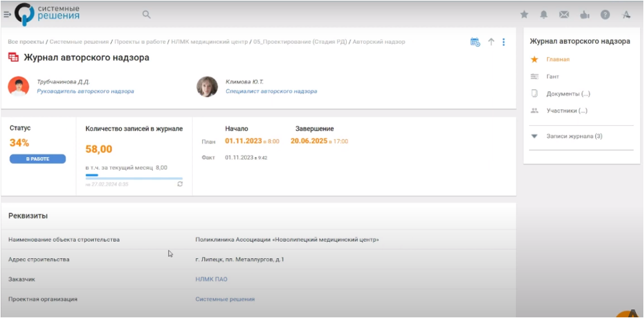Image resolution: width=644 pixels, height=318 pixels.
Task: Click the Системные решения logo
Action: pos(47,13)
